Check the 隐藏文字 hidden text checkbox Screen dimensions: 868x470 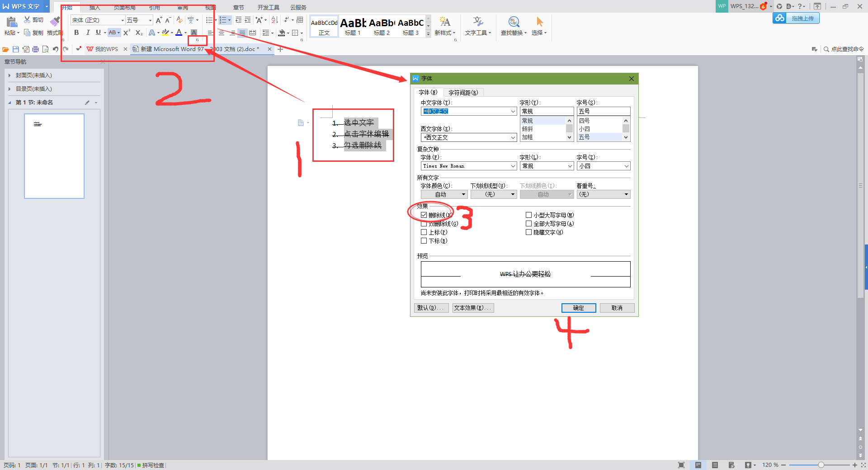point(528,232)
